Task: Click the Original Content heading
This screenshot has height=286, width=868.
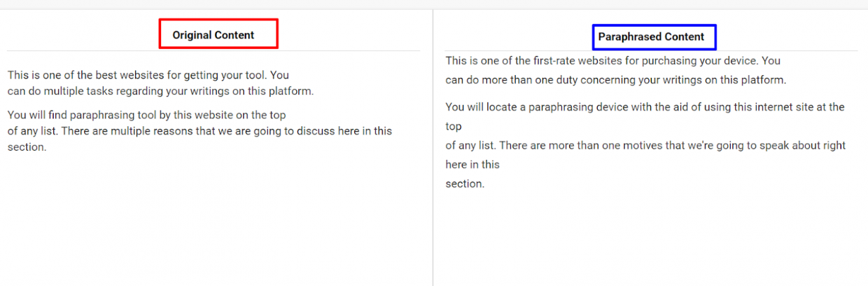Action: point(213,35)
